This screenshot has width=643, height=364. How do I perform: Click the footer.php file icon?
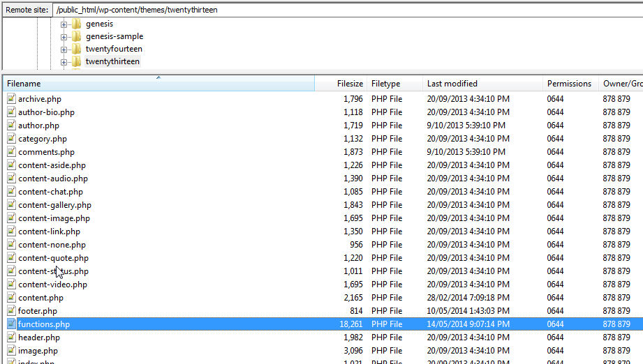(x=11, y=311)
